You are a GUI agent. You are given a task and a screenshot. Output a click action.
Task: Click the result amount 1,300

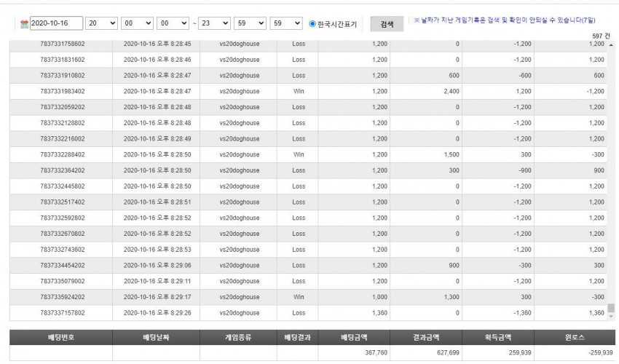(452, 296)
